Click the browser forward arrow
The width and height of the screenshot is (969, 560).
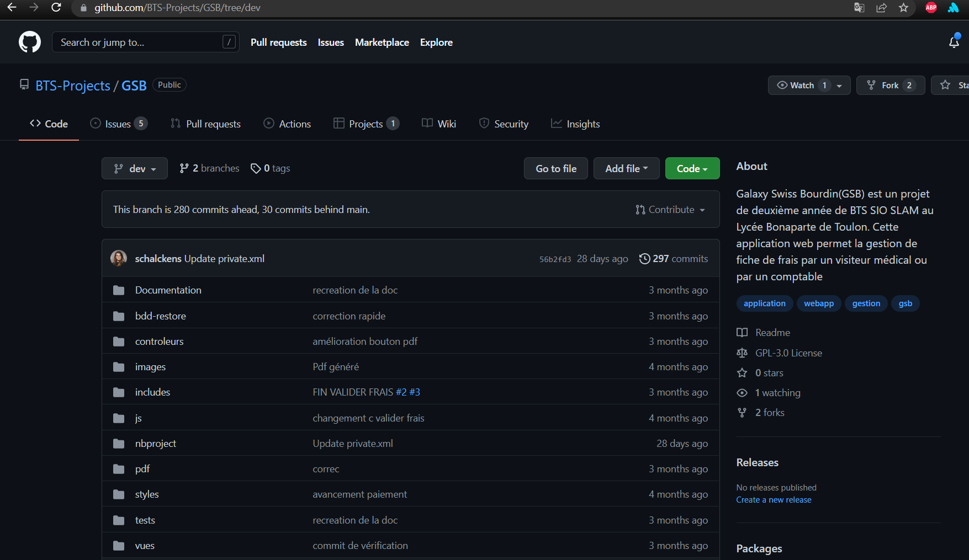point(34,8)
